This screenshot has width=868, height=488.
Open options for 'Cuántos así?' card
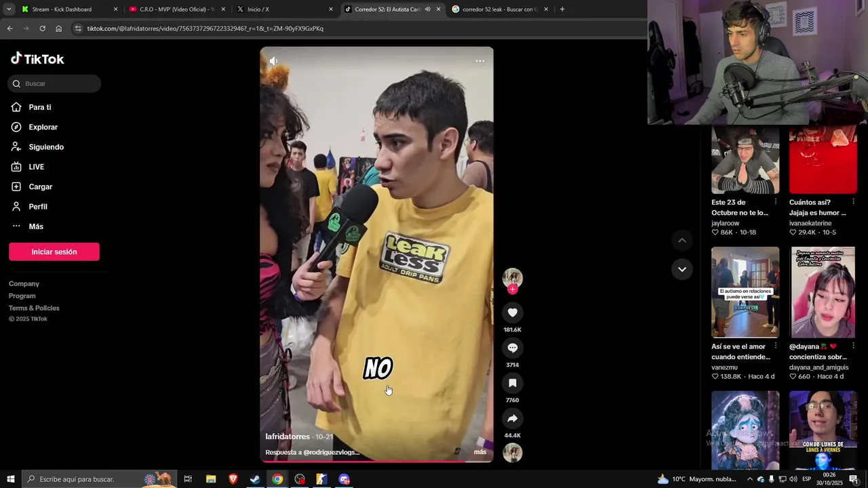point(853,202)
